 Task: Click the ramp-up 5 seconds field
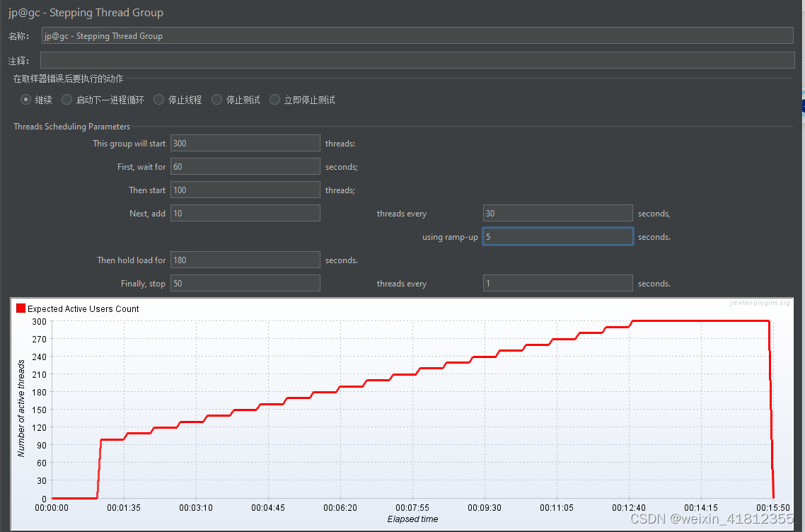557,236
